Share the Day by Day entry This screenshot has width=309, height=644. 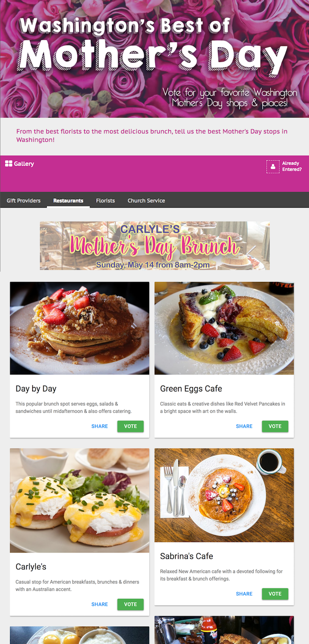click(x=100, y=426)
